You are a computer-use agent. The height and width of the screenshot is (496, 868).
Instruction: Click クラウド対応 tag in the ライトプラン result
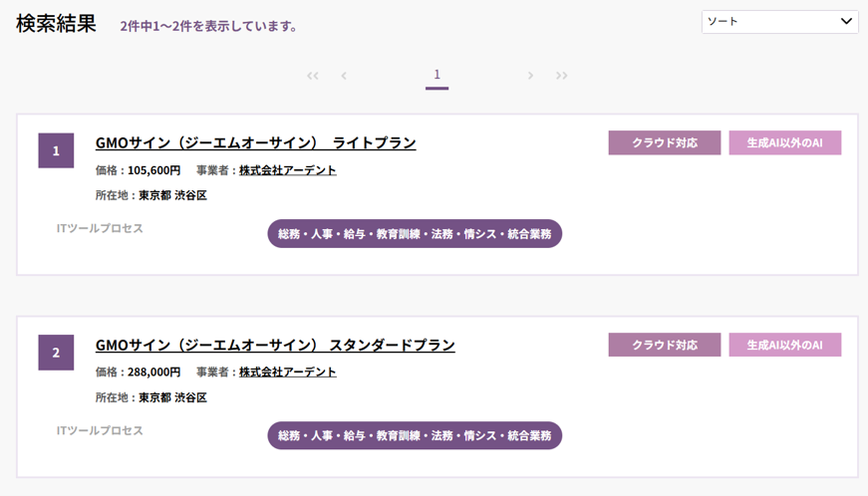click(x=665, y=142)
